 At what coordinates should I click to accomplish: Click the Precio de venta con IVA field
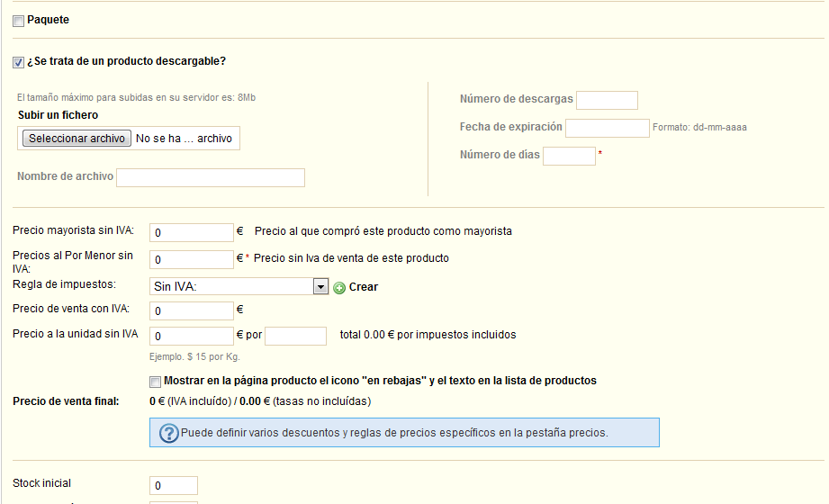[192, 310]
